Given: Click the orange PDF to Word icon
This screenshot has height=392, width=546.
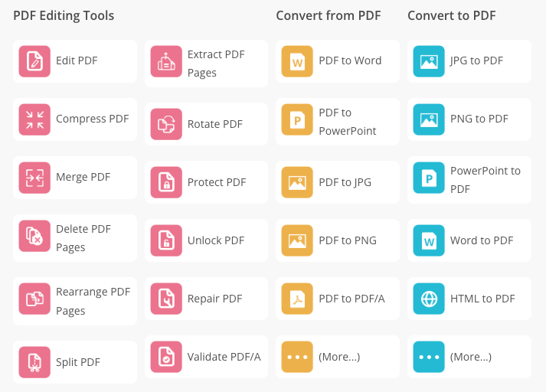Looking at the screenshot, I should (297, 61).
